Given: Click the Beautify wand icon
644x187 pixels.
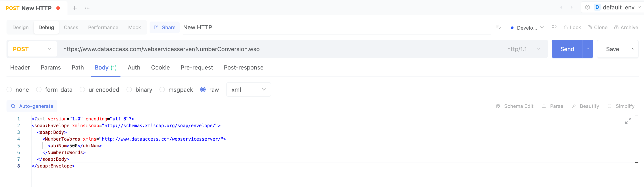Looking at the screenshot, I should [574, 106].
